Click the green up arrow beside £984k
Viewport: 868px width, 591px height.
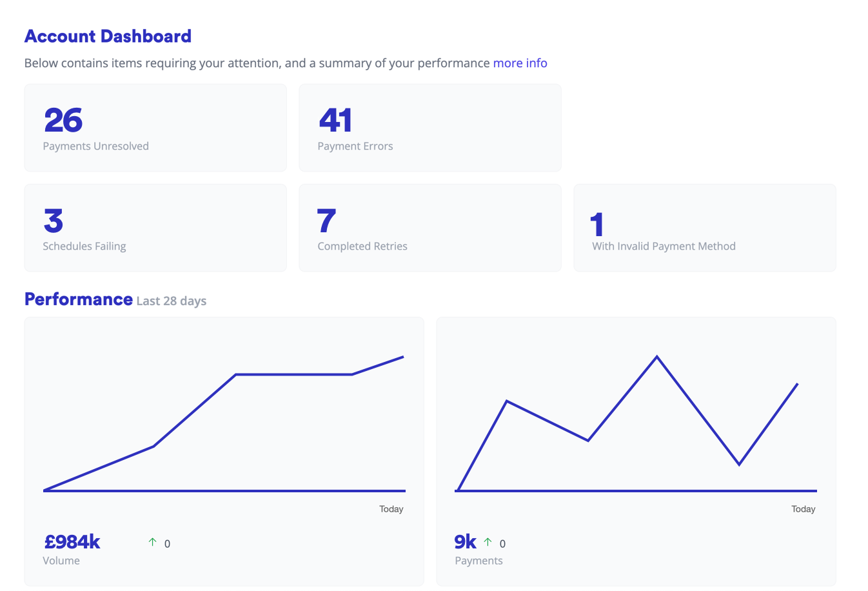(x=152, y=542)
